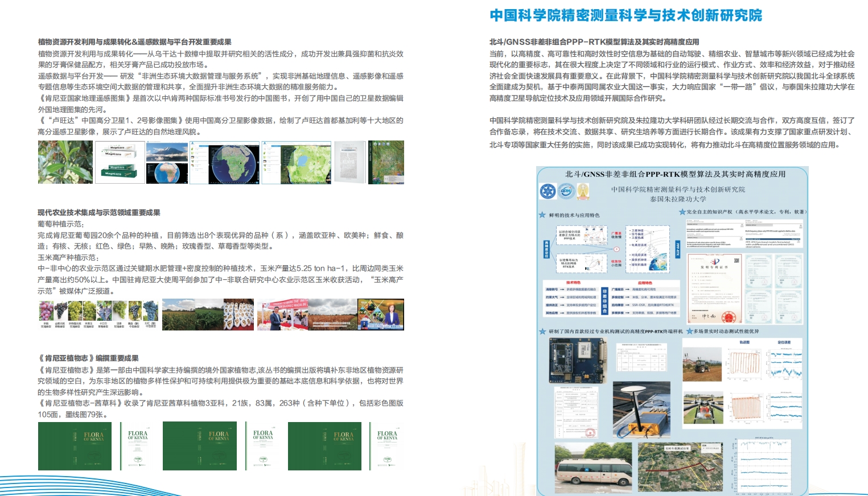The image size is (868, 496).
Task: Click the golden Chulalongkorn University emblem
Action: [583, 191]
